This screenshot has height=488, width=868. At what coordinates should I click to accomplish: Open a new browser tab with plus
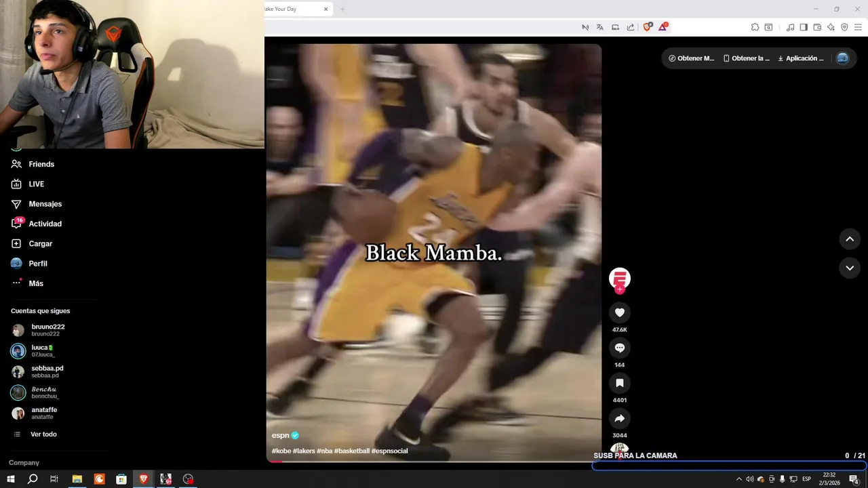point(342,9)
